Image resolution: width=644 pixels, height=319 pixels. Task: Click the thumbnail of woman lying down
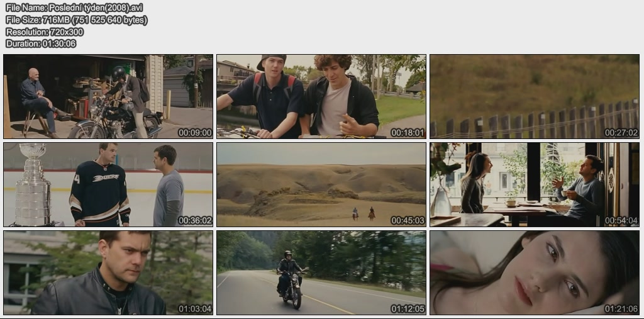[x=535, y=272]
